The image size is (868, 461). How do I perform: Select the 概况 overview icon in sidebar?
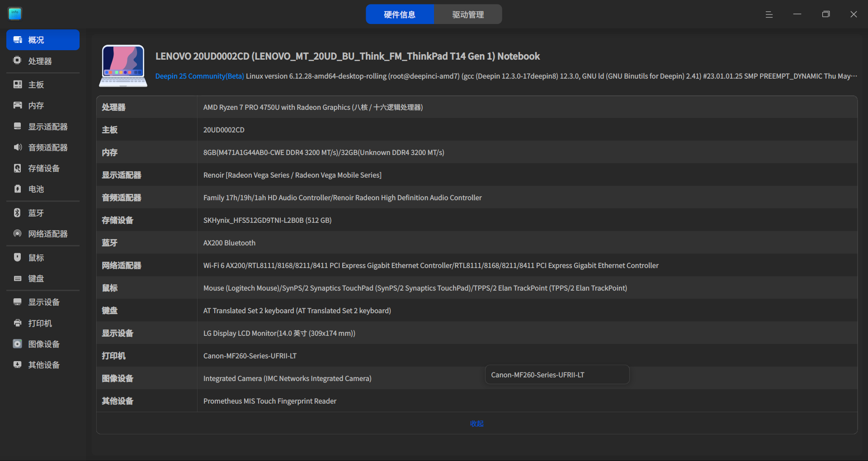coord(18,40)
